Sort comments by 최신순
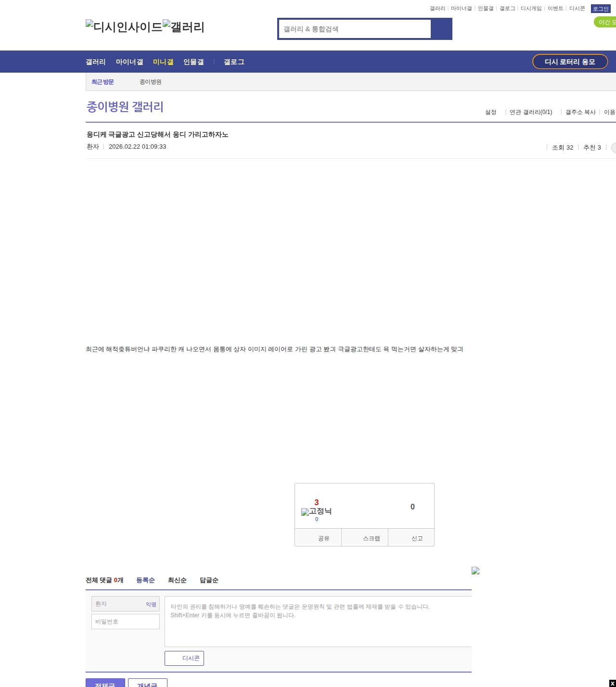616x687 pixels. [177, 580]
